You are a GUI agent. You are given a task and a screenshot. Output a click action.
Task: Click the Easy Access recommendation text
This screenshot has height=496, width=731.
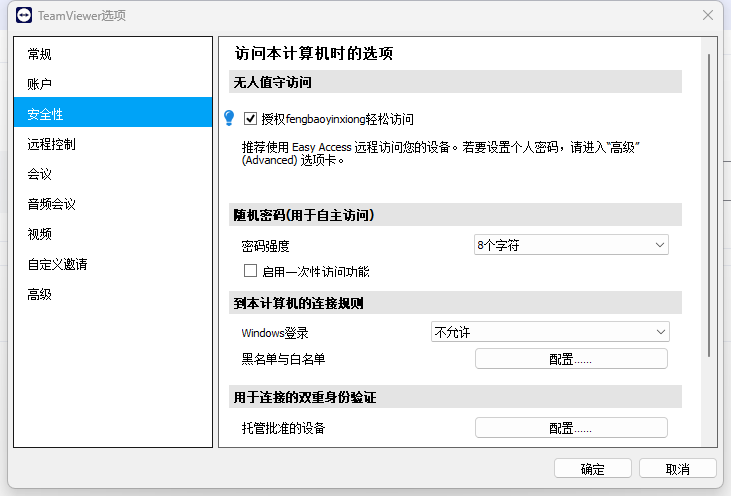tap(441, 154)
